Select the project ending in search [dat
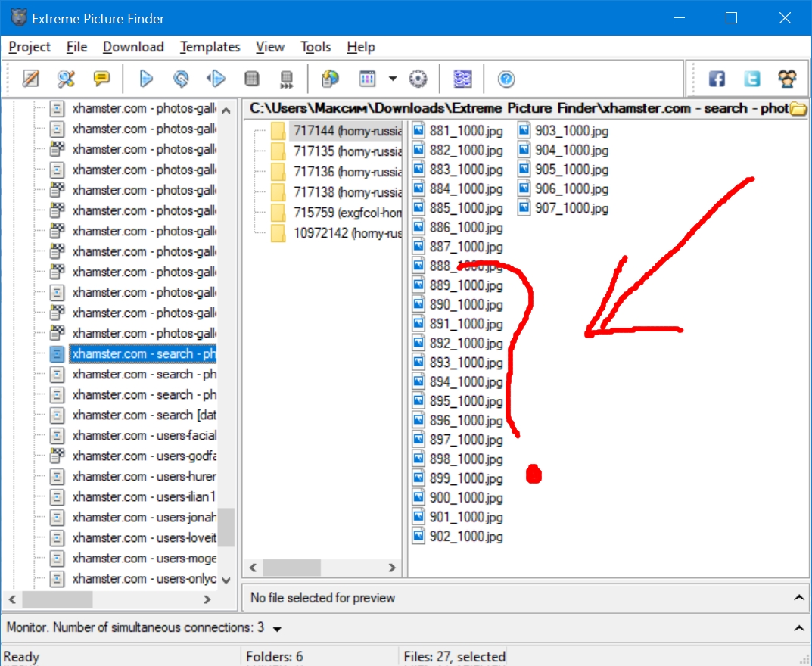Image resolution: width=812 pixels, height=666 pixels. [145, 415]
